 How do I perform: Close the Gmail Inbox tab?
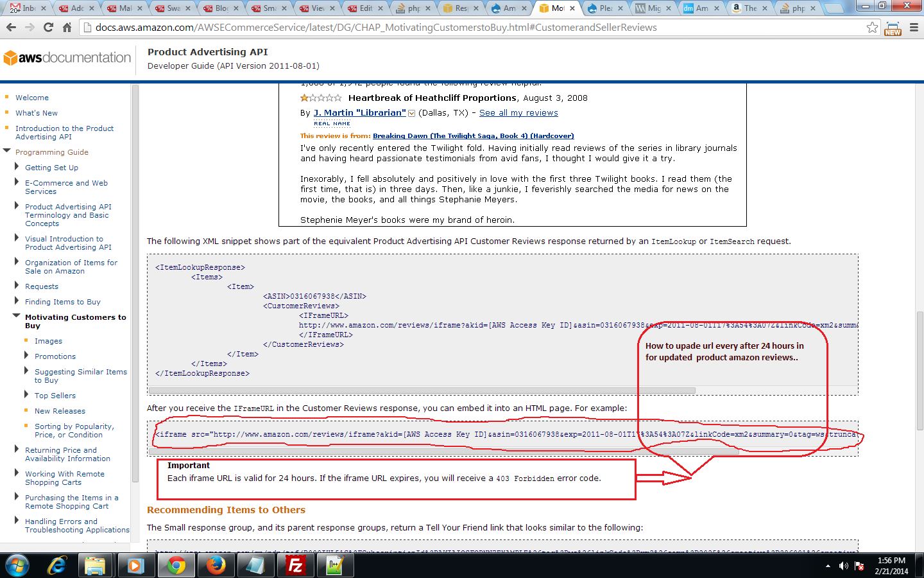(x=43, y=8)
